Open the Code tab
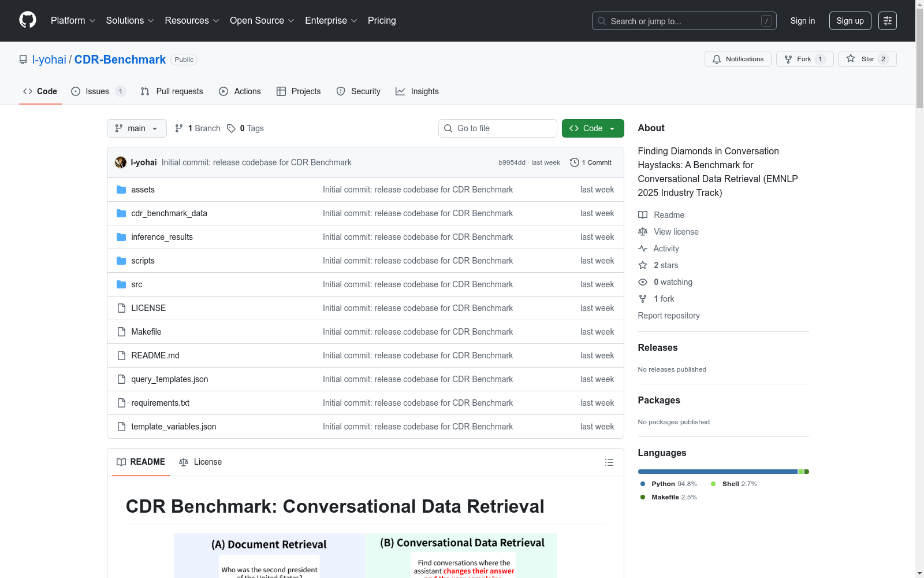The image size is (924, 578). pyautogui.click(x=40, y=91)
